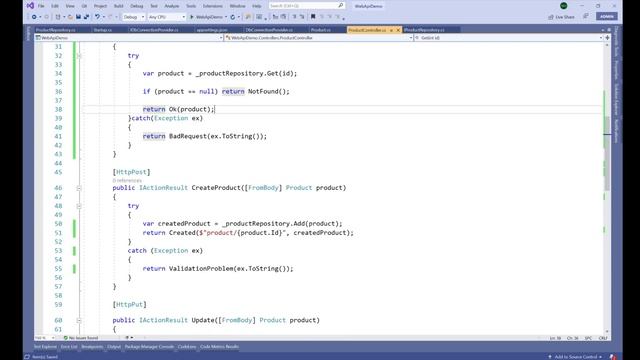Image resolution: width=640 pixels, height=360 pixels.
Task: Open the Edit menu
Action: (x=55, y=6)
